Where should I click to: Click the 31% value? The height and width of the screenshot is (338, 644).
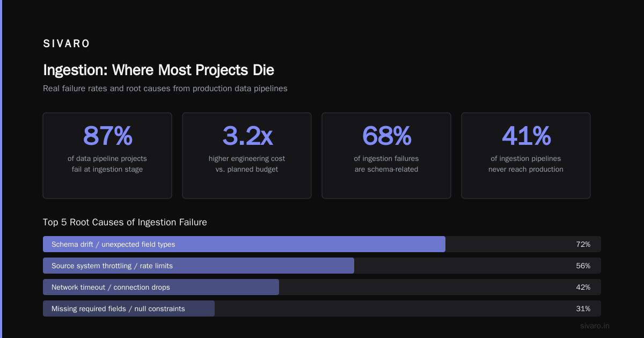[x=583, y=308]
